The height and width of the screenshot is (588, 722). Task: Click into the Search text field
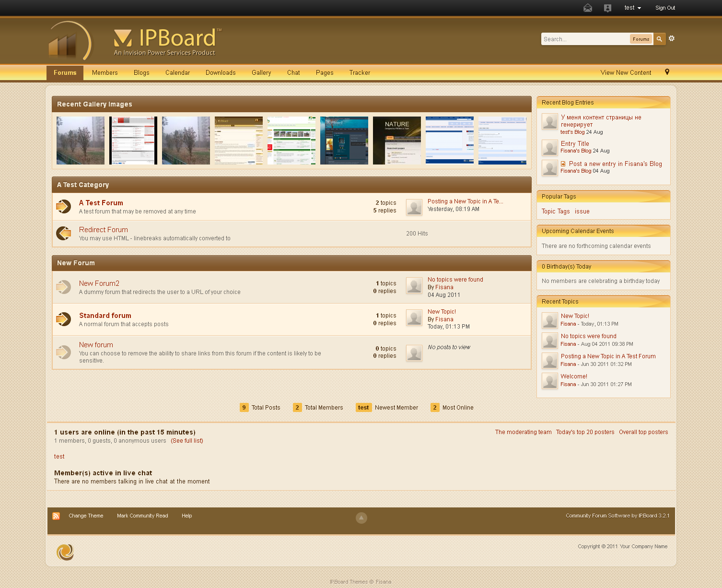[585, 39]
